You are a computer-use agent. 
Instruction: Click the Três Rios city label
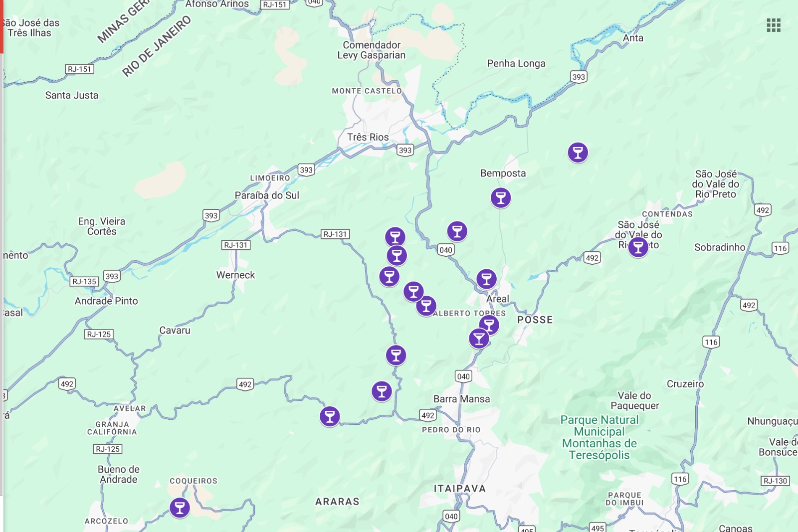(x=368, y=137)
